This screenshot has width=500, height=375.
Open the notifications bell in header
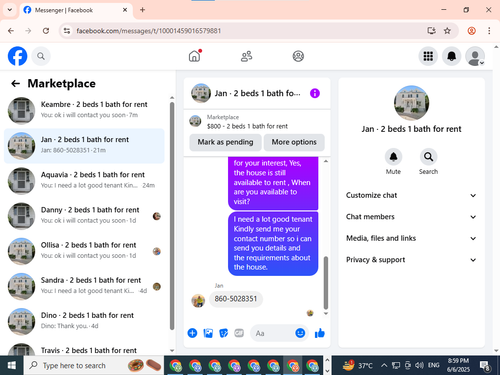tap(452, 56)
